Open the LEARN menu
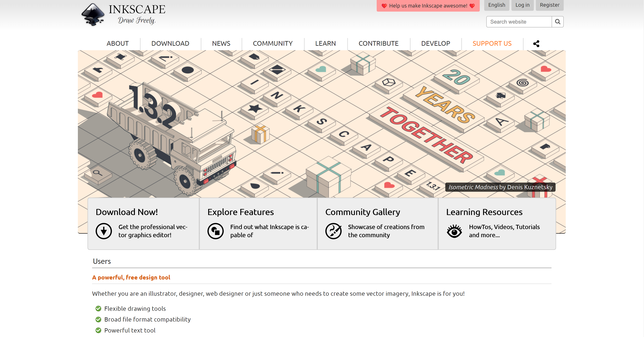This screenshot has height=337, width=644. point(325,43)
